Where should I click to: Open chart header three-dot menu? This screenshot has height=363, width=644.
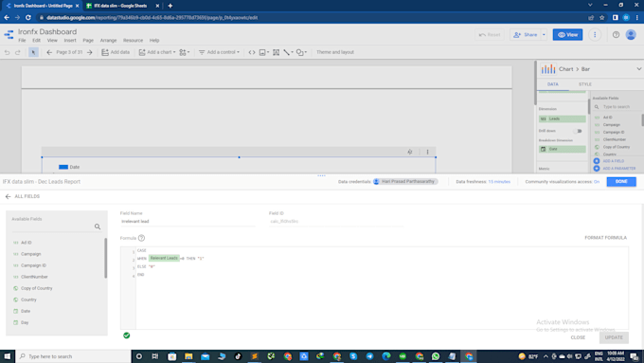[427, 152]
